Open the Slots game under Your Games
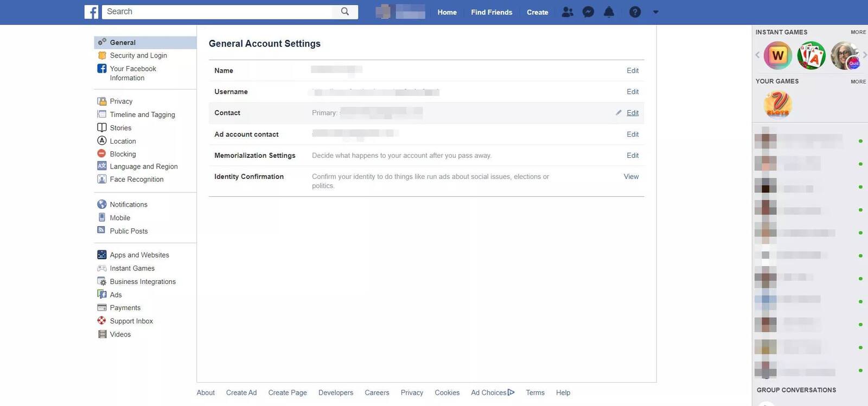Image resolution: width=868 pixels, height=406 pixels. pos(778,104)
